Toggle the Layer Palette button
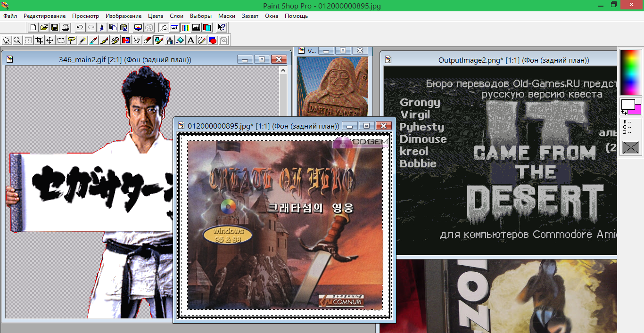 click(x=207, y=27)
